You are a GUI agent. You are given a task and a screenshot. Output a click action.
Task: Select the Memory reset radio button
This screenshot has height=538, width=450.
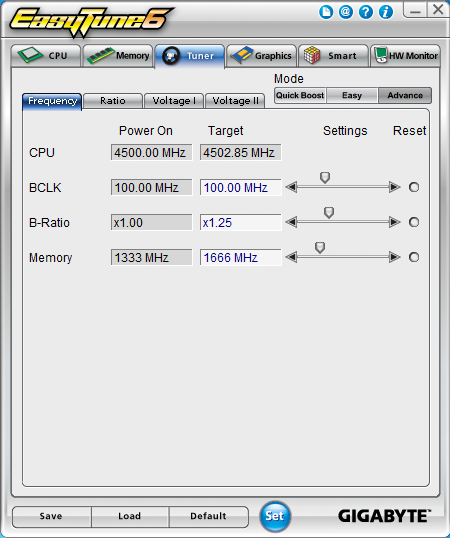pyautogui.click(x=414, y=257)
